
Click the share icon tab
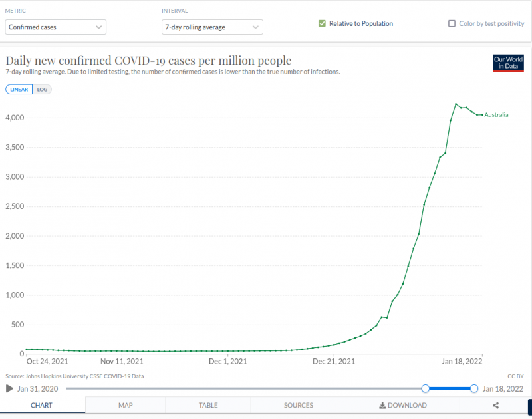495,405
